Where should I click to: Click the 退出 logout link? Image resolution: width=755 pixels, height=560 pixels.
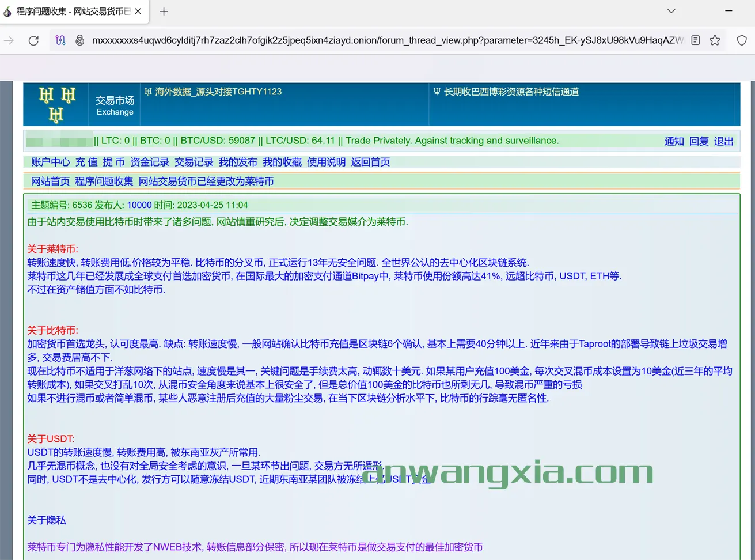click(723, 141)
